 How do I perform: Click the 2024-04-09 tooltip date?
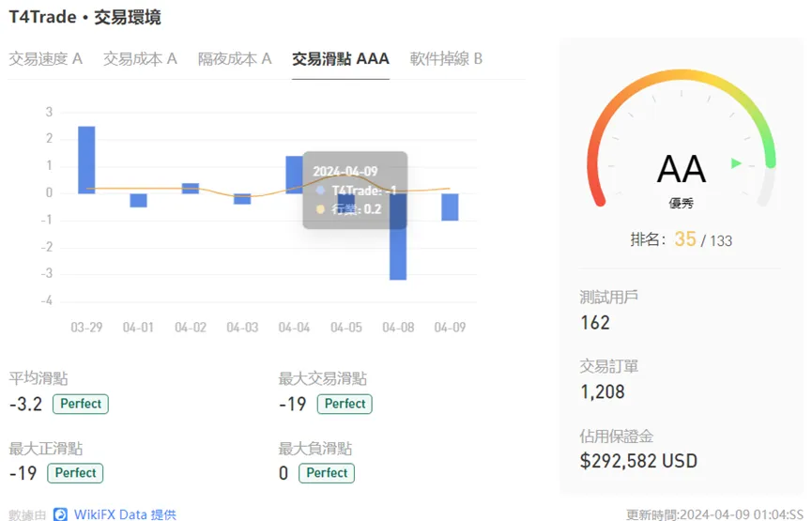(x=345, y=172)
